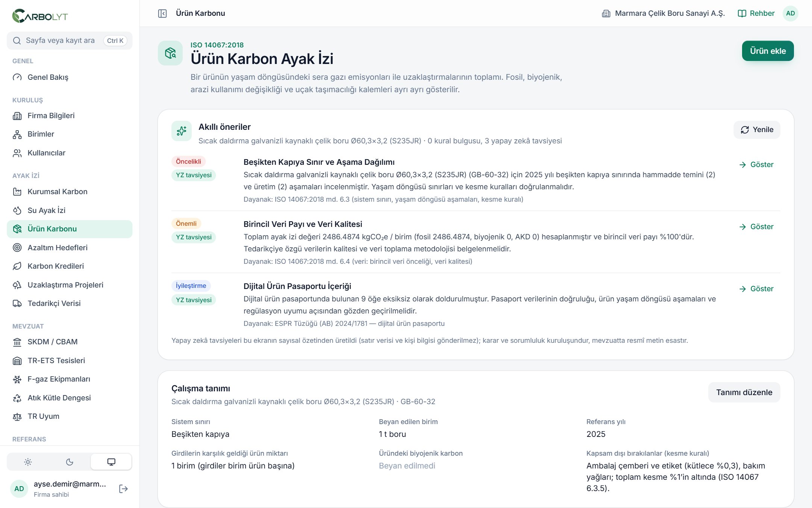Open Su Ayak İzi droplet icon
Image resolution: width=812 pixels, height=508 pixels.
coord(17,210)
